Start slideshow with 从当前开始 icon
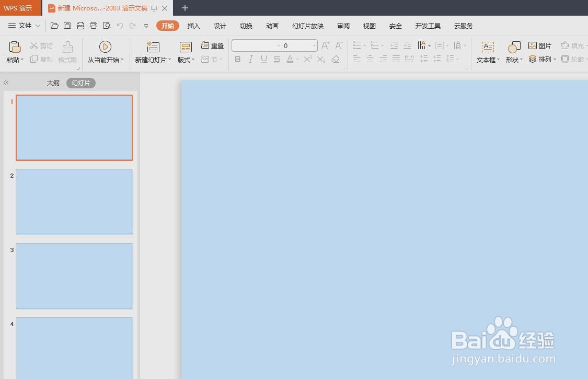Screen dimensions: 588x379 (x=106, y=47)
